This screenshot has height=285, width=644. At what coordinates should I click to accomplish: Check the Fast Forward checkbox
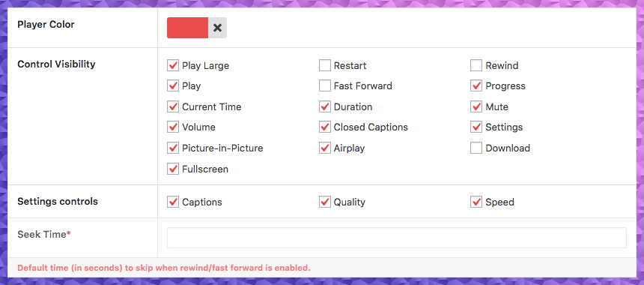[324, 86]
